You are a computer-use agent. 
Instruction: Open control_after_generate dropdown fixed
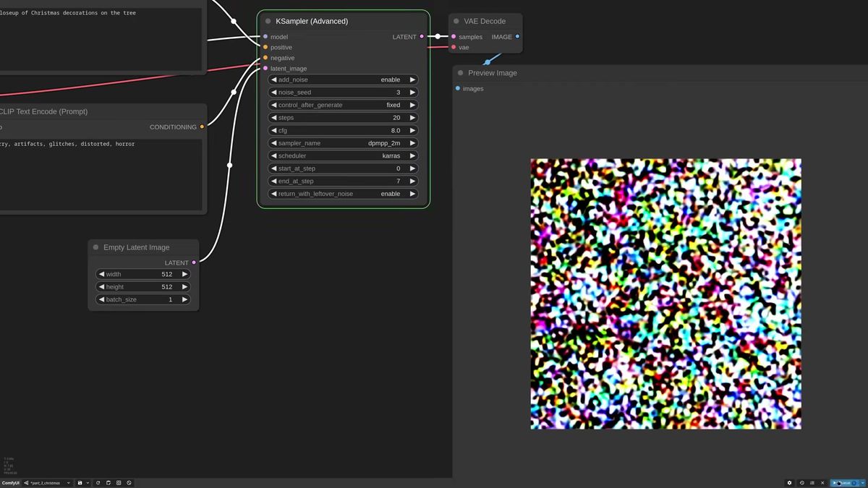pyautogui.click(x=343, y=105)
